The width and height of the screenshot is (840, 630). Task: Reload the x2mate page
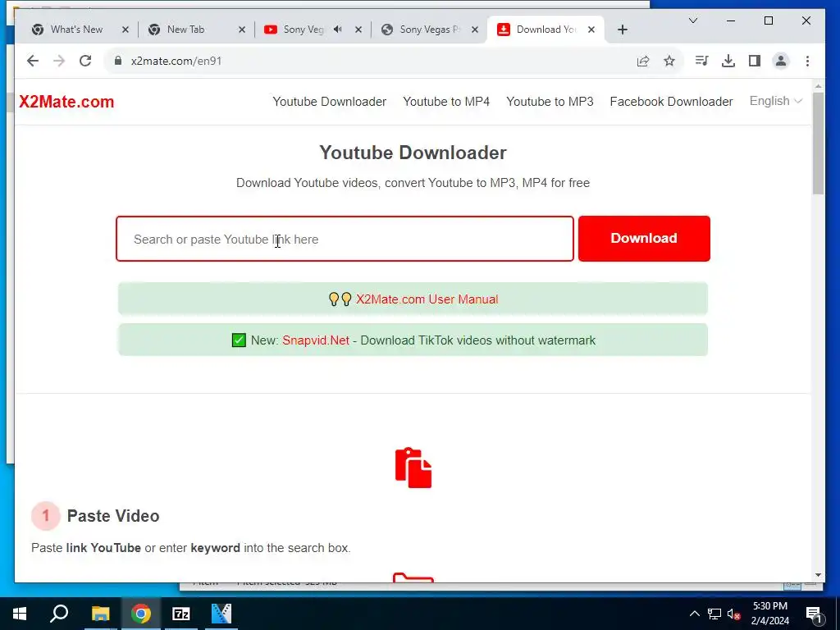click(85, 61)
